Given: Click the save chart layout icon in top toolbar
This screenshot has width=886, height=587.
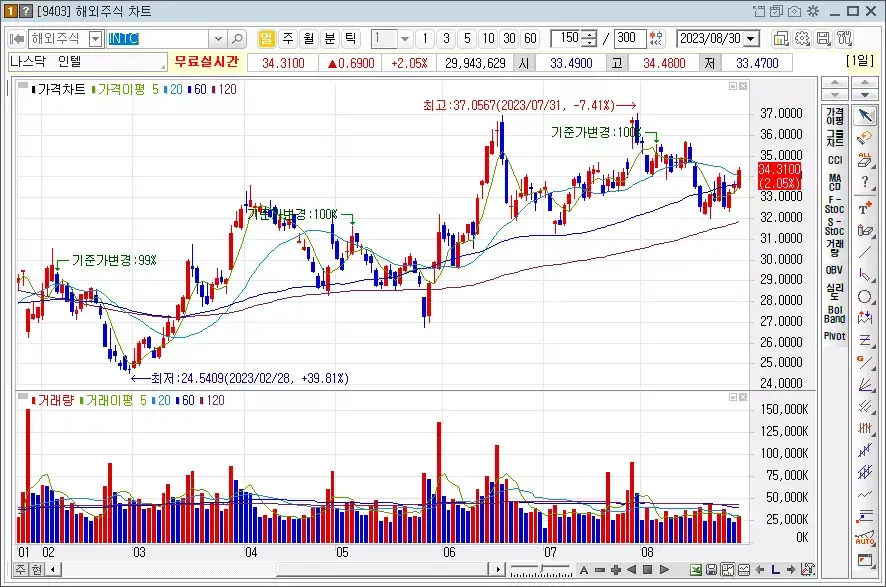Looking at the screenshot, I should click(823, 38).
